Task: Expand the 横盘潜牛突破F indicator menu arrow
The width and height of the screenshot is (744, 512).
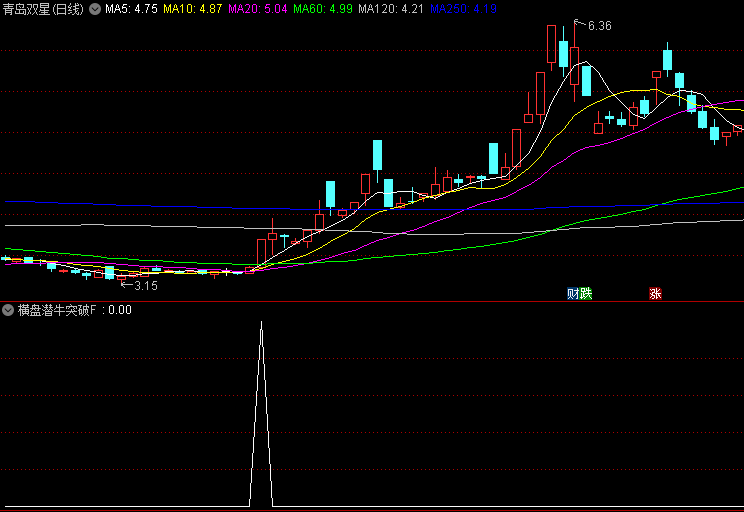Action: coord(8,310)
